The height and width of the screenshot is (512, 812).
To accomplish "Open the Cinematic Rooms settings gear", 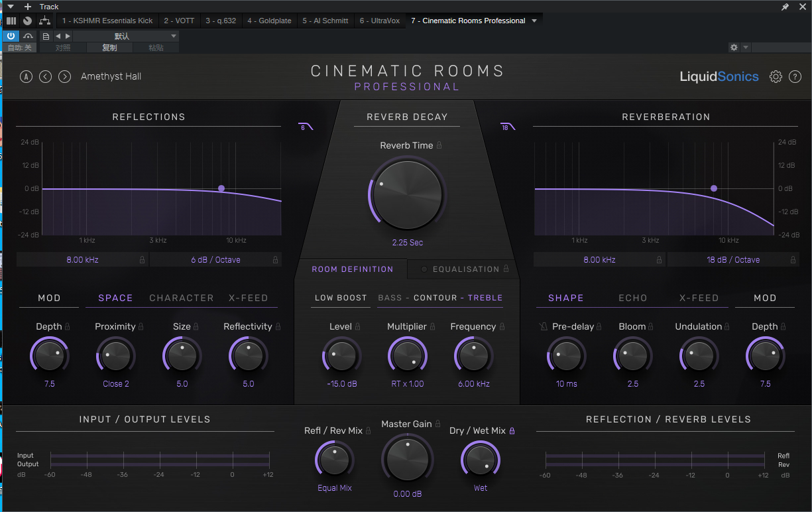I will [776, 76].
